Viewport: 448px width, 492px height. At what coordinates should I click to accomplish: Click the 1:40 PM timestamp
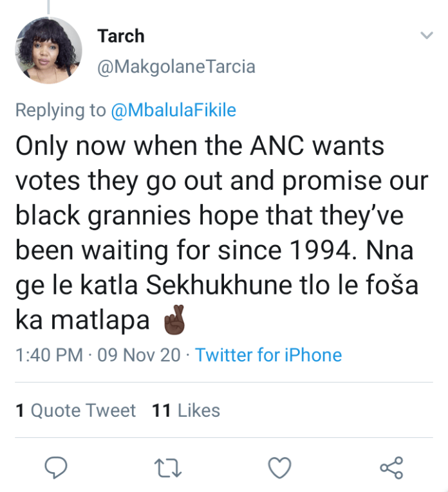[48, 355]
